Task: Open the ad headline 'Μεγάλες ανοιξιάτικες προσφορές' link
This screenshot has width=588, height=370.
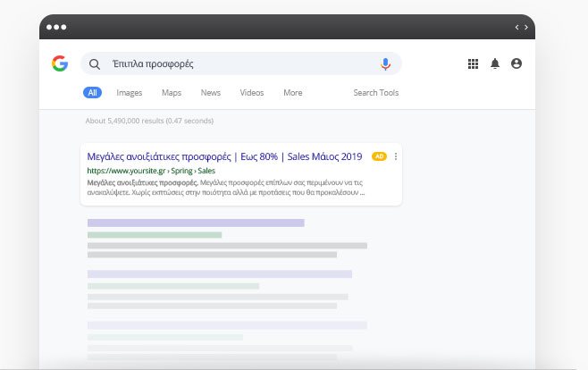Action: coord(224,156)
